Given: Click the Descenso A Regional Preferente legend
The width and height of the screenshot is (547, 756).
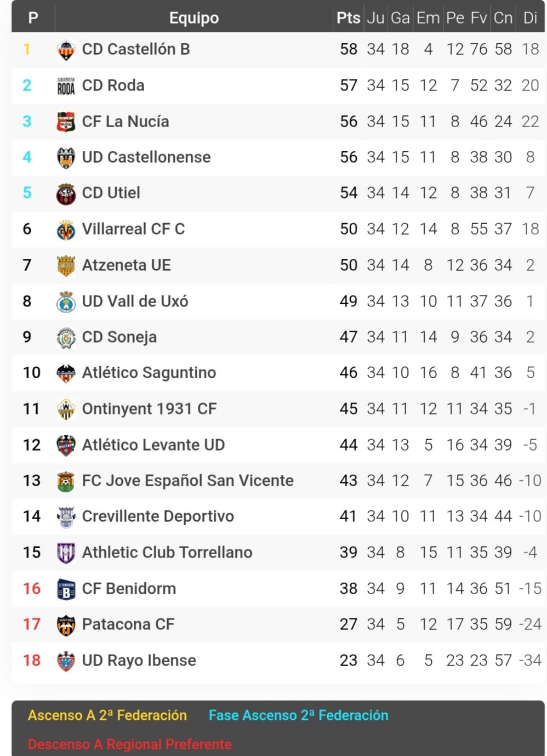Looking at the screenshot, I should click(130, 744).
